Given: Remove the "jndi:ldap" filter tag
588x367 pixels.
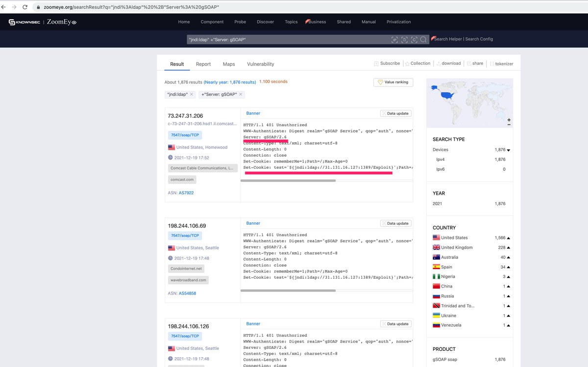Looking at the screenshot, I should [x=192, y=94].
